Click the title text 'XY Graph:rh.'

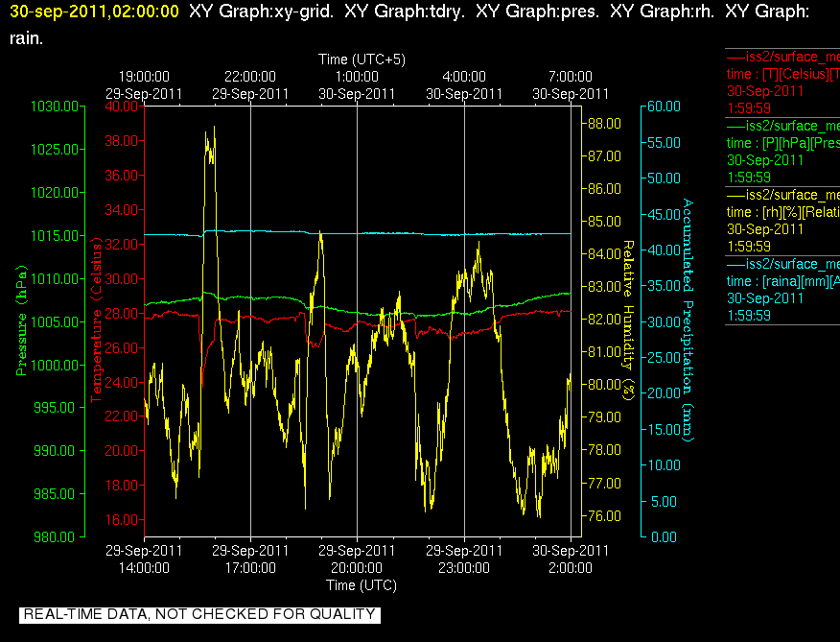coord(663,12)
